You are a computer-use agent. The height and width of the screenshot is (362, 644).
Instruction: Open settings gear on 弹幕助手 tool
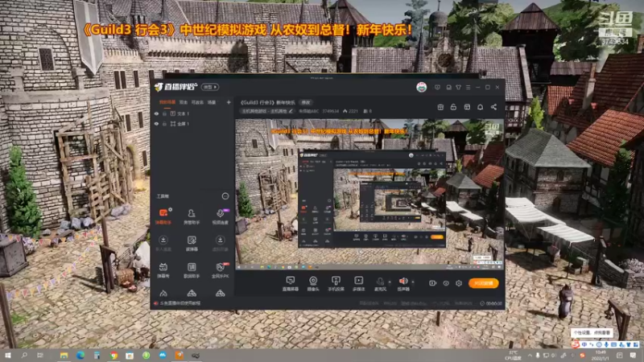(x=171, y=209)
